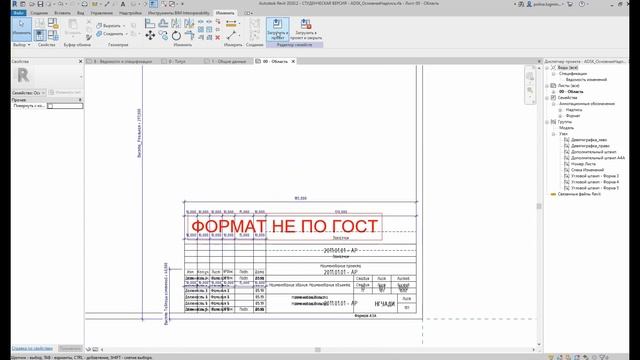Click the Join geometry button

coord(112,34)
